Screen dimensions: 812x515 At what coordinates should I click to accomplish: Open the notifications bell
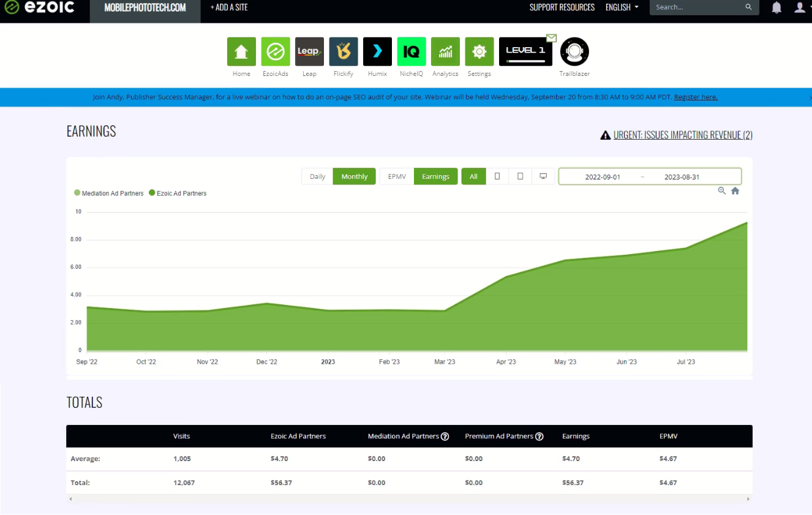(776, 8)
